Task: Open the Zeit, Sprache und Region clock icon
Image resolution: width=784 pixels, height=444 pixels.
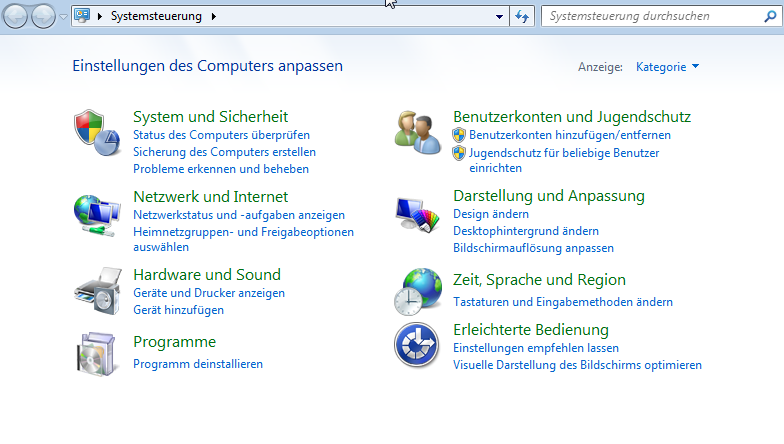Action: point(418,292)
